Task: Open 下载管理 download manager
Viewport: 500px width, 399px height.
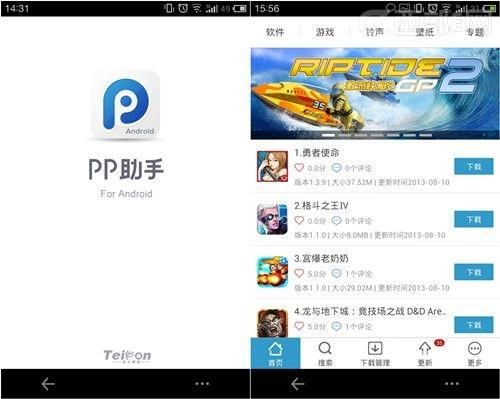Action: (x=375, y=353)
